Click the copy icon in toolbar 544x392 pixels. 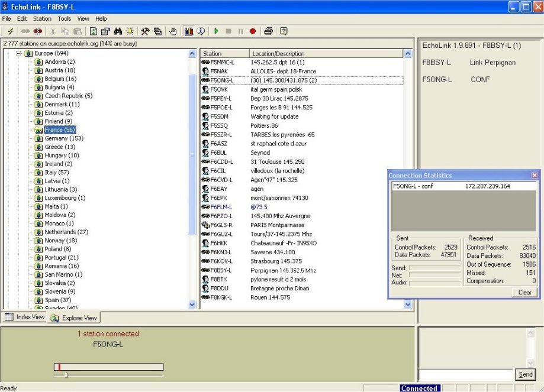coord(65,31)
